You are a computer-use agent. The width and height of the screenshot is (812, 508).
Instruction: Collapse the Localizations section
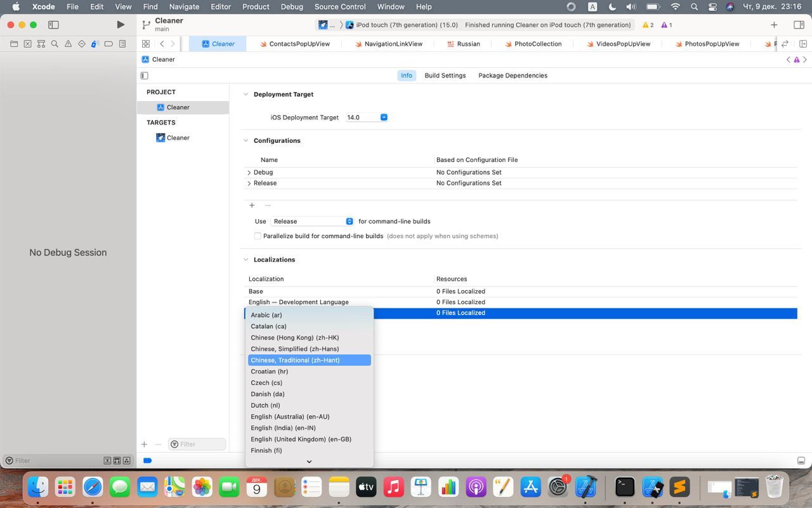pyautogui.click(x=246, y=260)
